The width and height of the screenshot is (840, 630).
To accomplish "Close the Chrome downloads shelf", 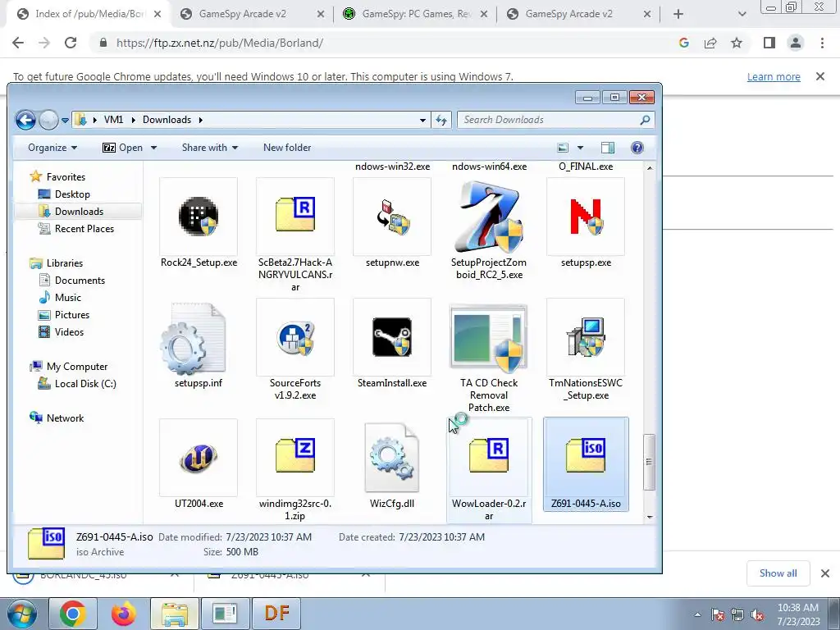I will point(825,573).
